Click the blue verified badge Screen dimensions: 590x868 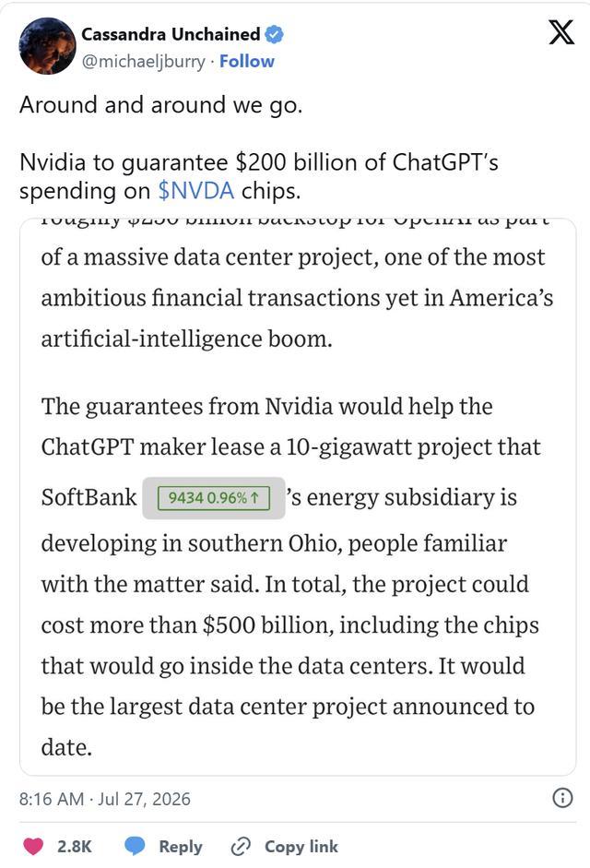pyautogui.click(x=275, y=34)
